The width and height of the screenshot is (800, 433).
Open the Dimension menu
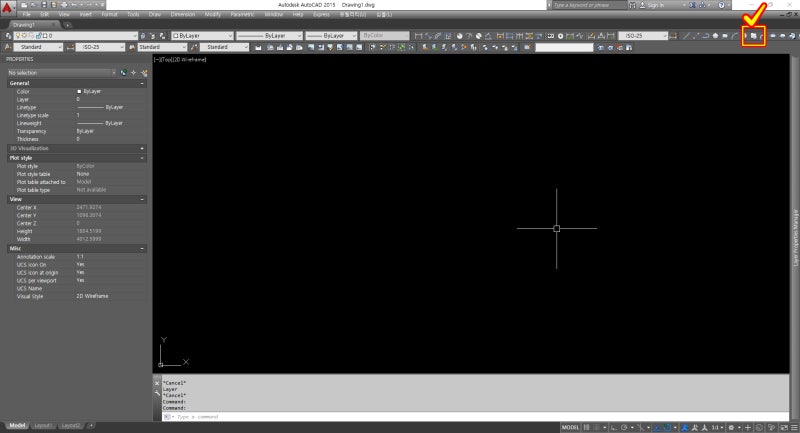[x=183, y=15]
